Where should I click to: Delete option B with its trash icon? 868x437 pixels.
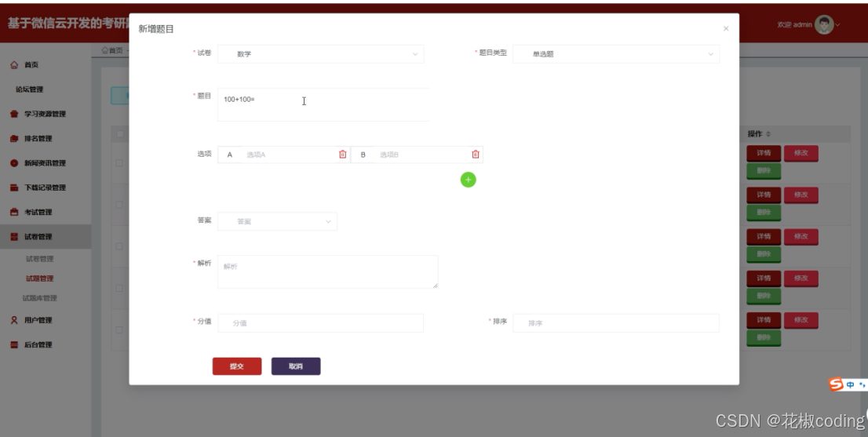pyautogui.click(x=476, y=155)
